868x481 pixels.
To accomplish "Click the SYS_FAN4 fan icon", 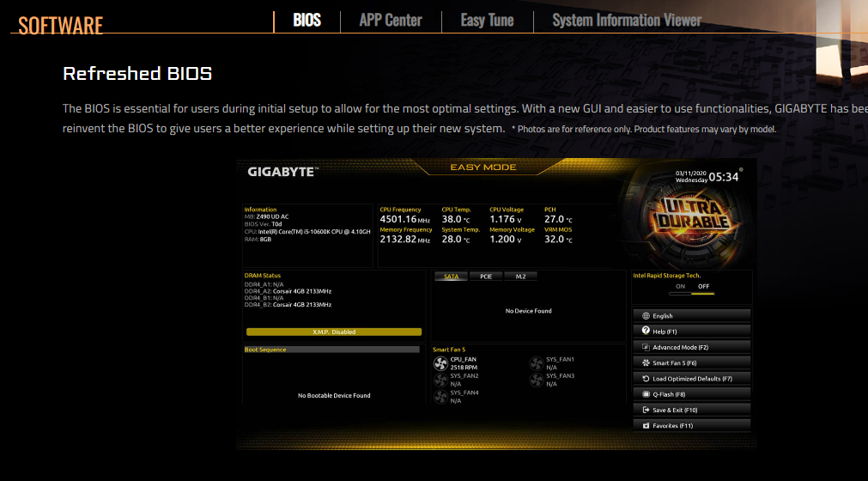I will click(x=440, y=397).
